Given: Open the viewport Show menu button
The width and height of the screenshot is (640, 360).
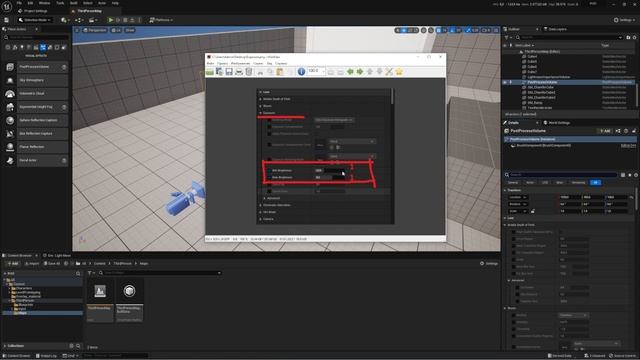Looking at the screenshot, I should point(130,30).
